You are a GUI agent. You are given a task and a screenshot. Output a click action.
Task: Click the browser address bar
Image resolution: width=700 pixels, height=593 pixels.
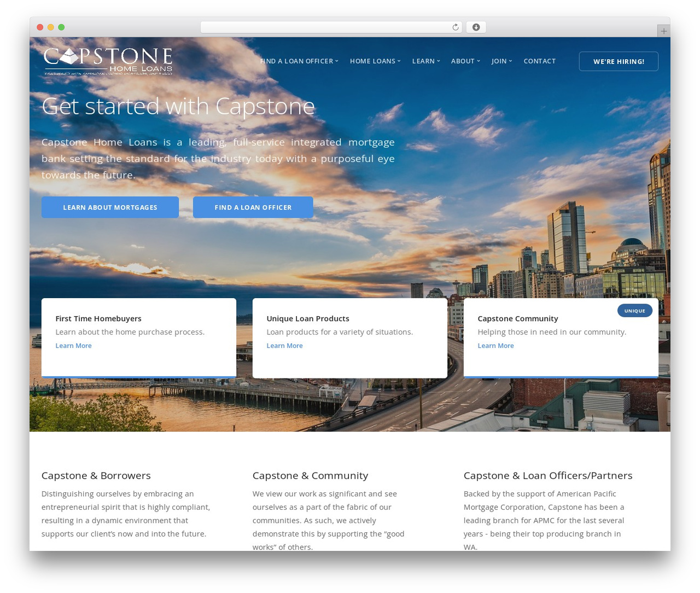(331, 27)
